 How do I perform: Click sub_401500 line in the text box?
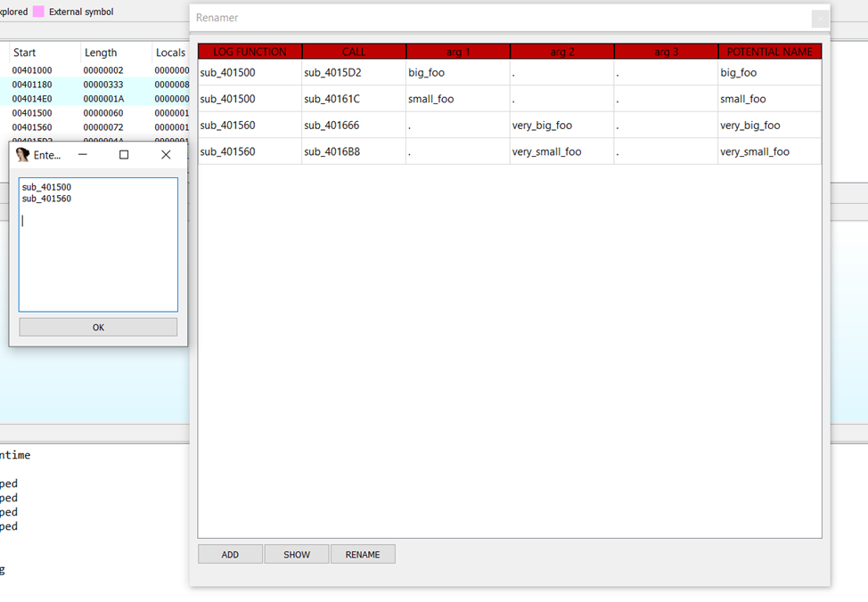(46, 187)
